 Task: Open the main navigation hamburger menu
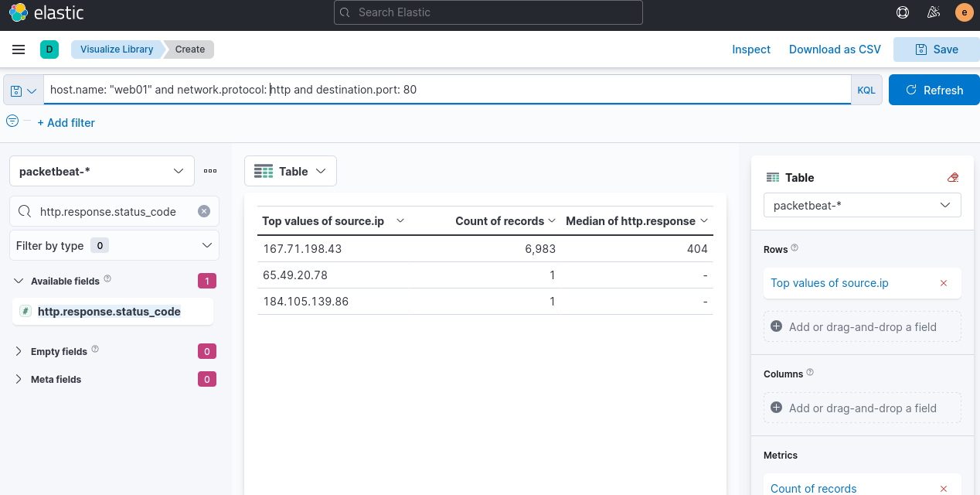pos(19,49)
